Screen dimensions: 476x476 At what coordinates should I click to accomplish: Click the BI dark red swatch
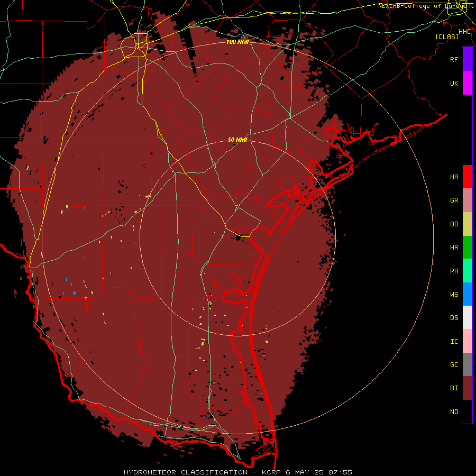coord(467,388)
